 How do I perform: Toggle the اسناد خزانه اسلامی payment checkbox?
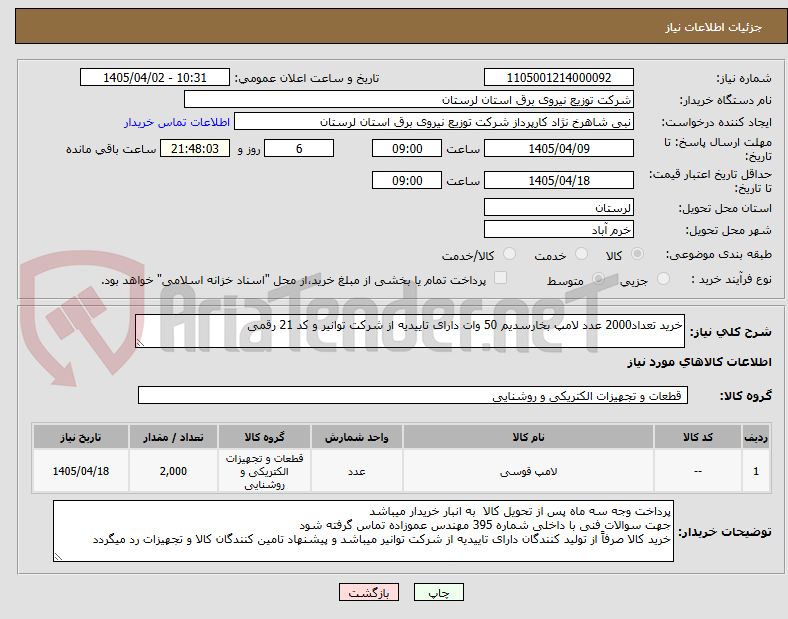(501, 278)
